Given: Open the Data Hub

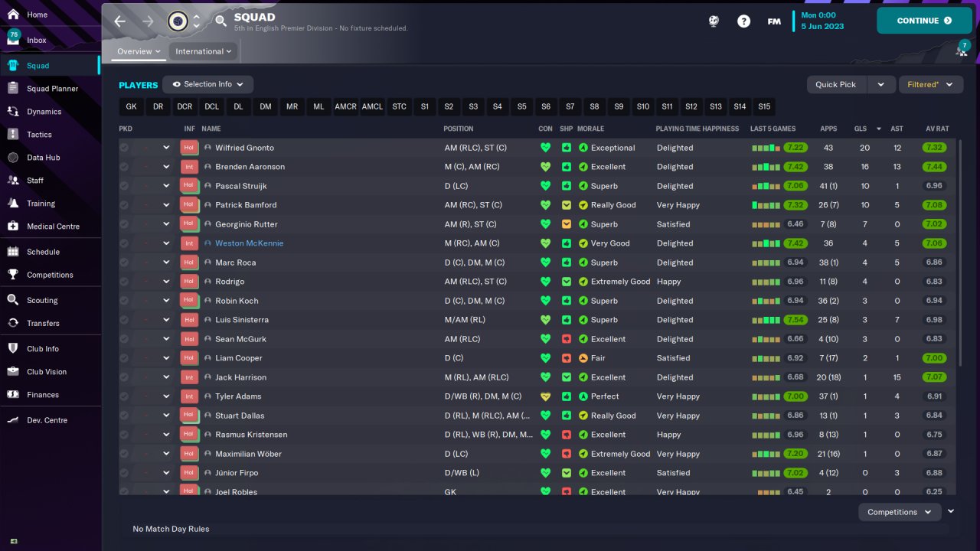Looking at the screenshot, I should tap(50, 158).
